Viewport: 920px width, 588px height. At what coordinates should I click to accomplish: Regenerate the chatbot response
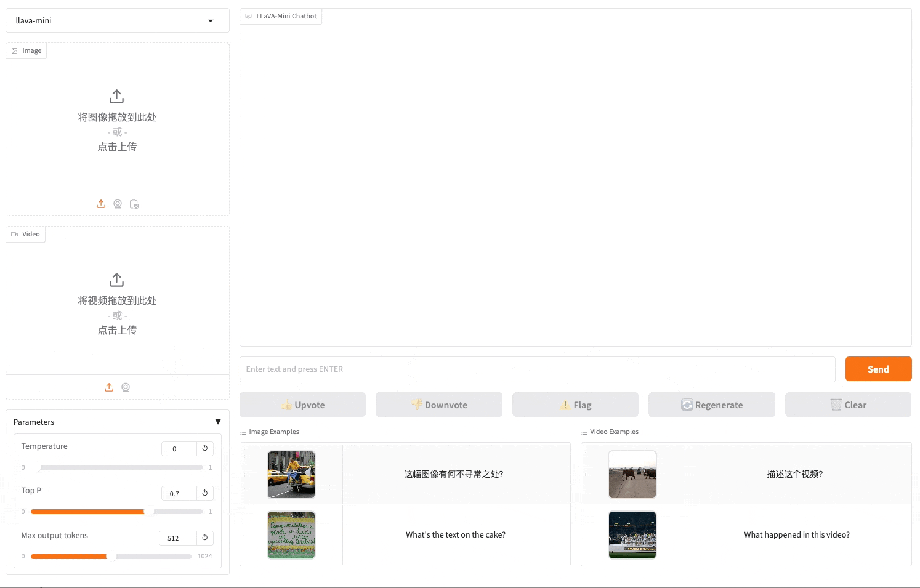[x=711, y=405]
